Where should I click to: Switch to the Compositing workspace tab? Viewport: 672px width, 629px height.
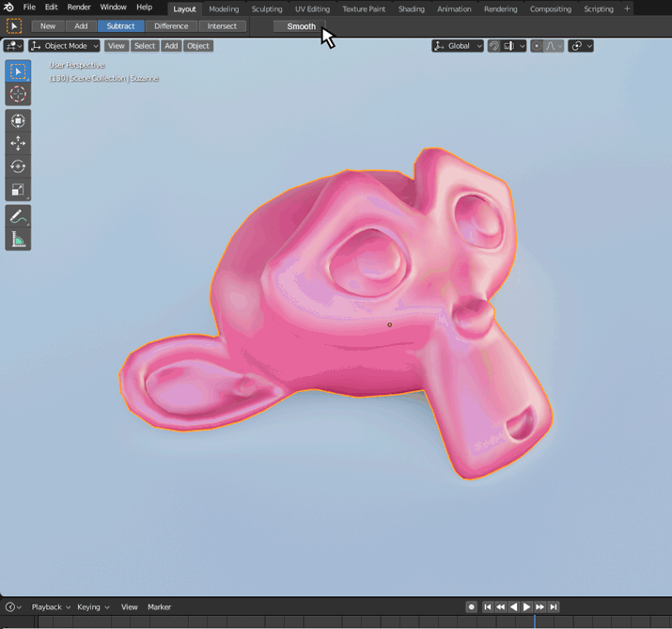coord(550,9)
